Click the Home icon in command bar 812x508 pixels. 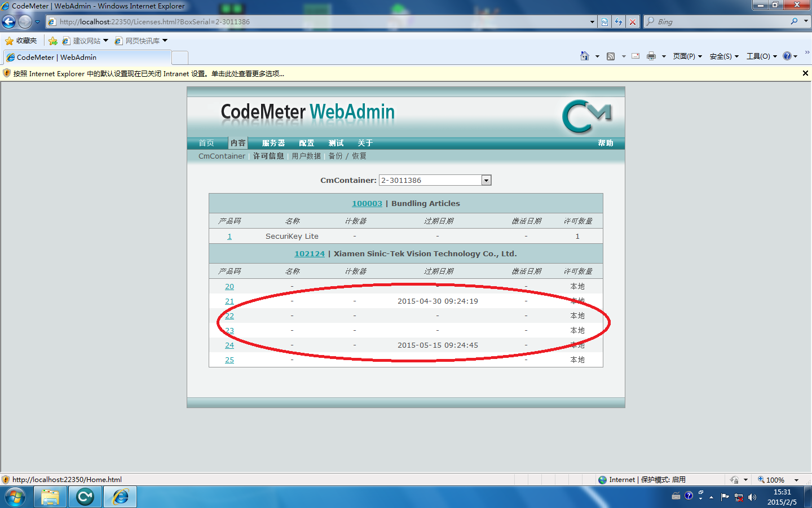tap(585, 56)
